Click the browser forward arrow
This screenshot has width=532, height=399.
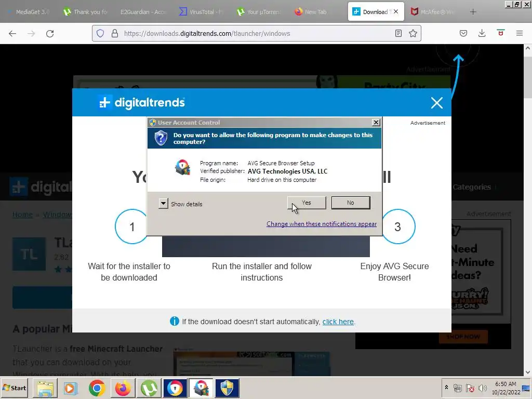pos(31,33)
